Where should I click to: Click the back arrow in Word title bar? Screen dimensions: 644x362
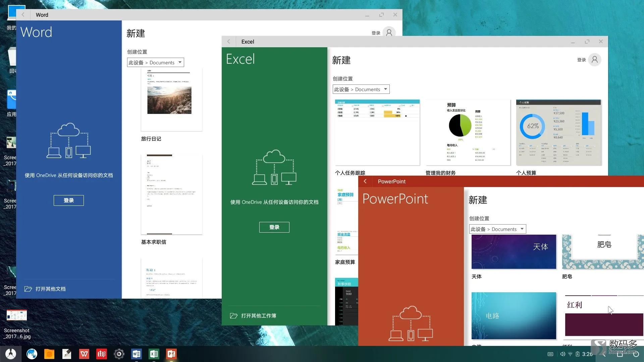pyautogui.click(x=23, y=15)
